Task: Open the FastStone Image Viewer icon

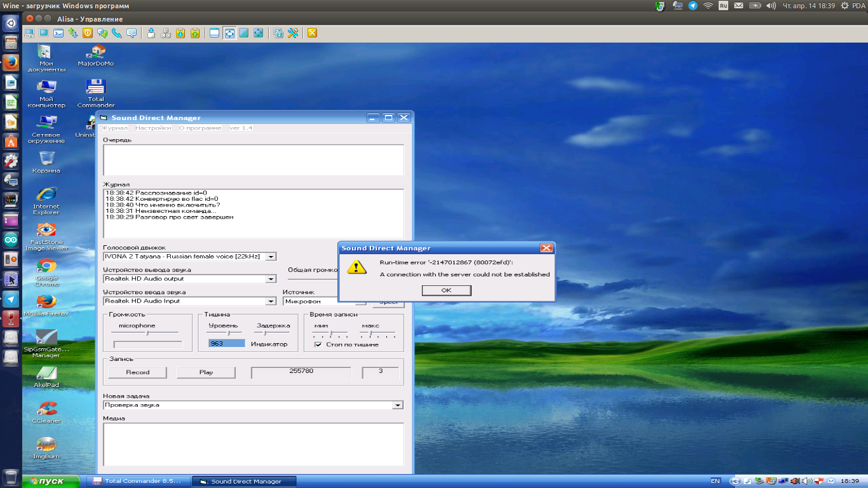Action: (46, 230)
